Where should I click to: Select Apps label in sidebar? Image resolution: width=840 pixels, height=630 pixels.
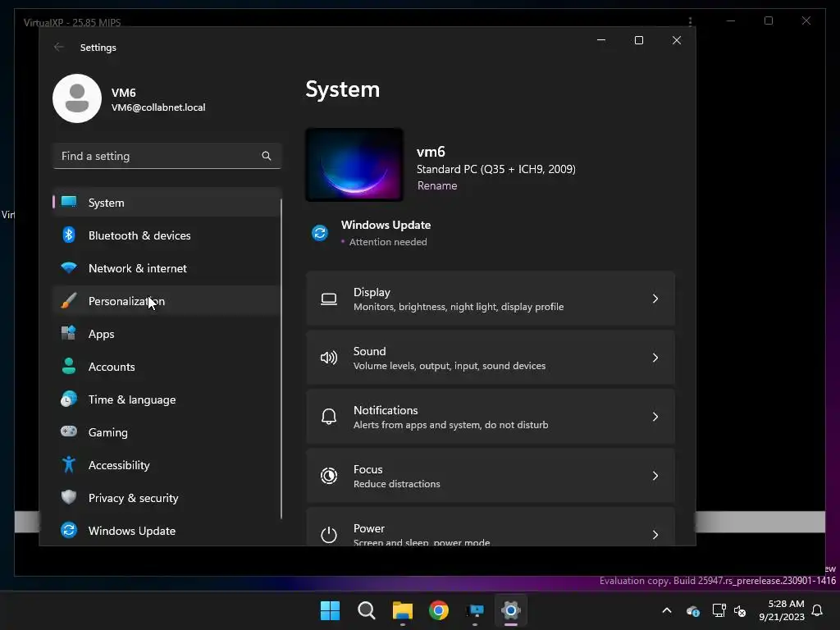(101, 334)
